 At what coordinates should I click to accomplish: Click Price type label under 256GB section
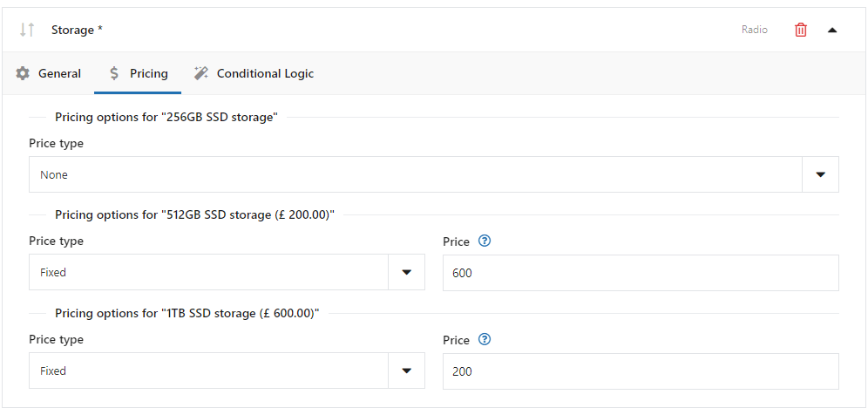click(56, 143)
